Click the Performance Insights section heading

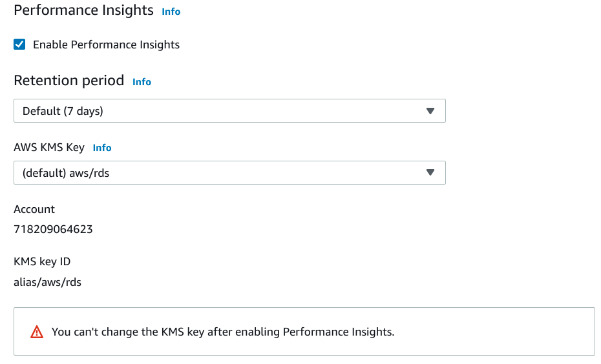click(83, 10)
